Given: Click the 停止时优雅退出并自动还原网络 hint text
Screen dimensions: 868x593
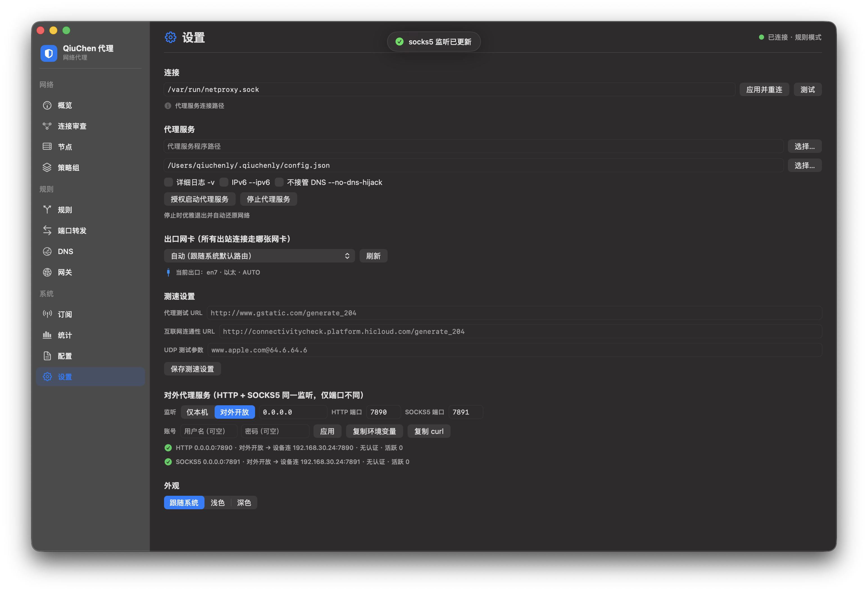Looking at the screenshot, I should [207, 216].
